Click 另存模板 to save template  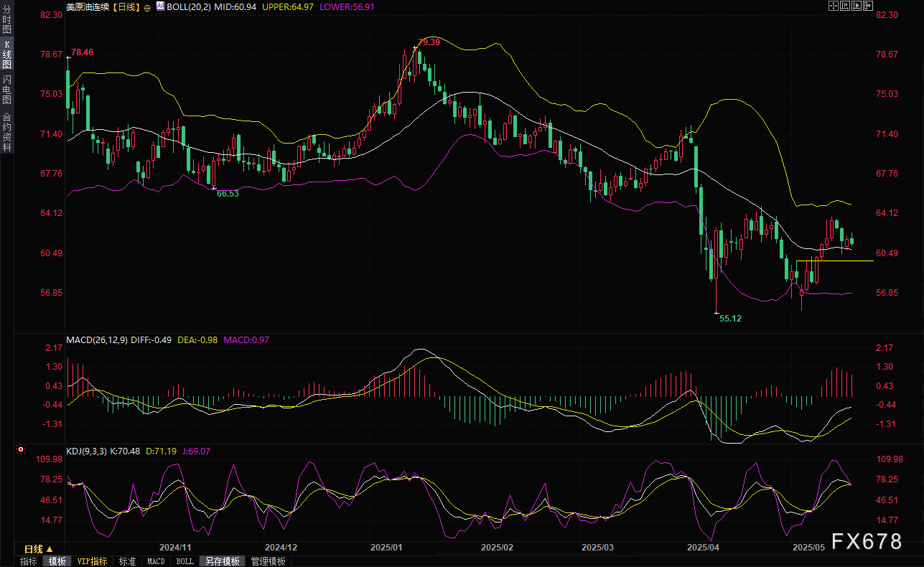(x=221, y=561)
